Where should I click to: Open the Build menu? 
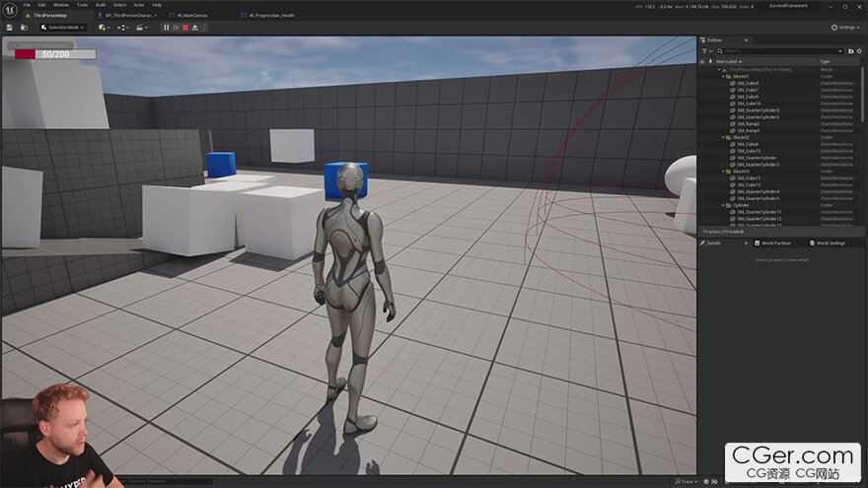(x=101, y=5)
